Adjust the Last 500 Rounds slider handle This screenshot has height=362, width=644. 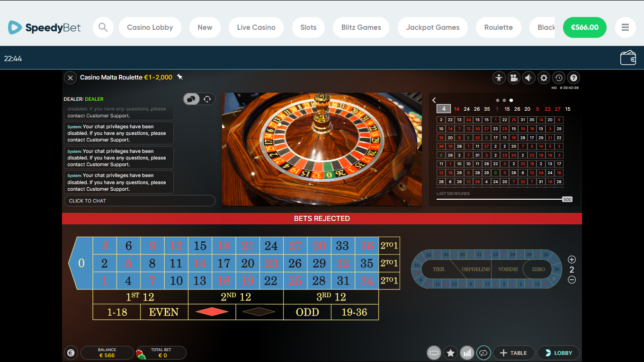tap(567, 199)
